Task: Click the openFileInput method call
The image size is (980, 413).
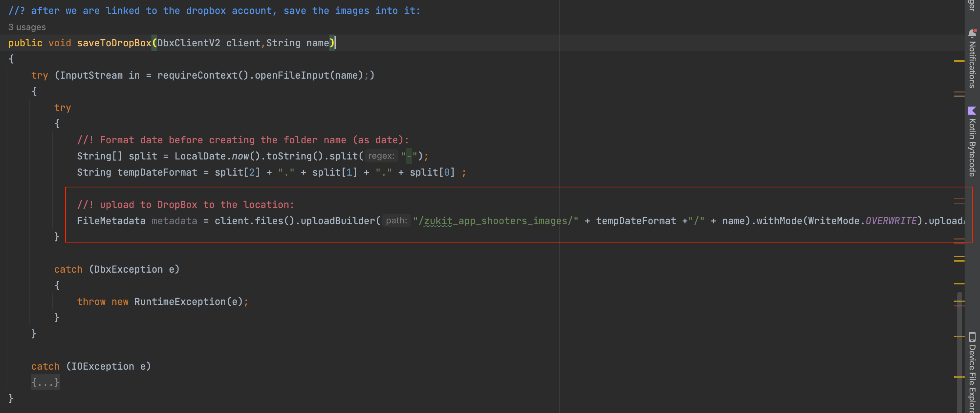Action: coord(292,75)
